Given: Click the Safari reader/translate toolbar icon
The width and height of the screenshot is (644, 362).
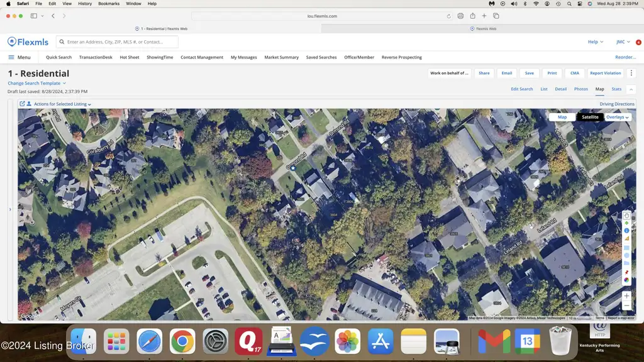Looking at the screenshot, I should click(460, 16).
